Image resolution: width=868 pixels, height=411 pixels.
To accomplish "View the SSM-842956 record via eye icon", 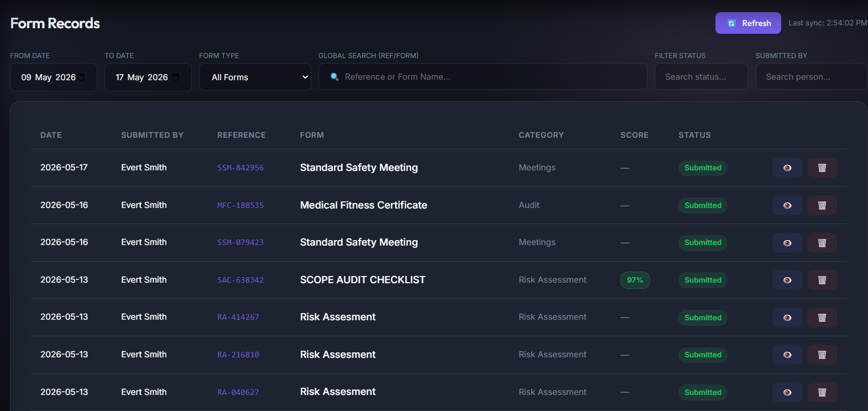I will (x=787, y=168).
